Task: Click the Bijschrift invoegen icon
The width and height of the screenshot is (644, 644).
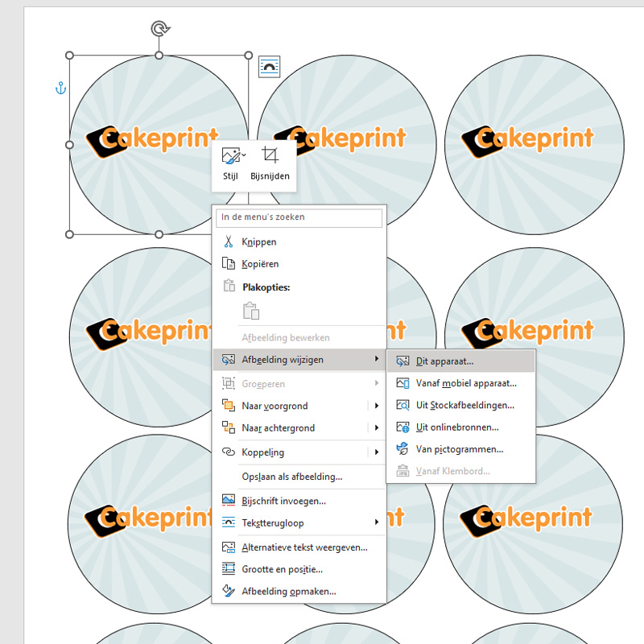Action: click(x=229, y=500)
